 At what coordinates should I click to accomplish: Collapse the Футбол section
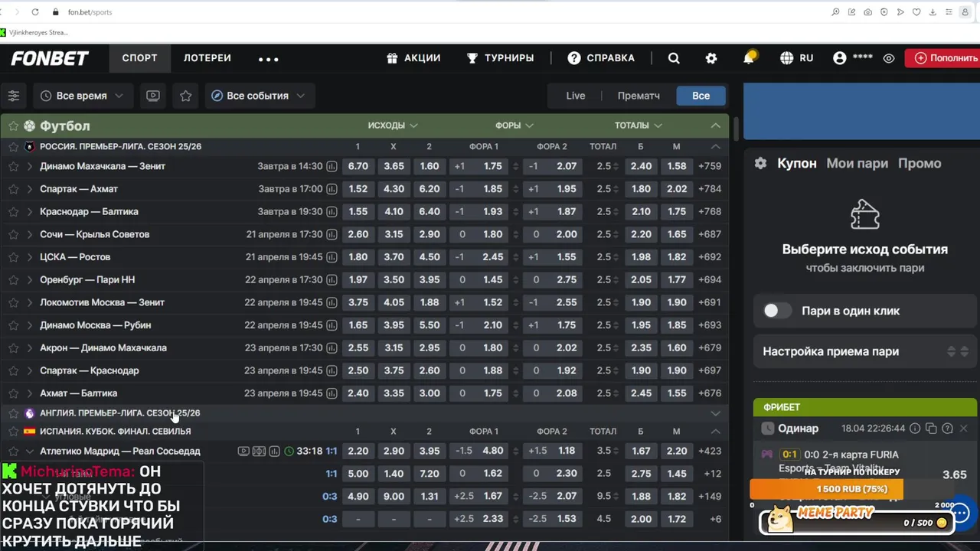coord(715,126)
